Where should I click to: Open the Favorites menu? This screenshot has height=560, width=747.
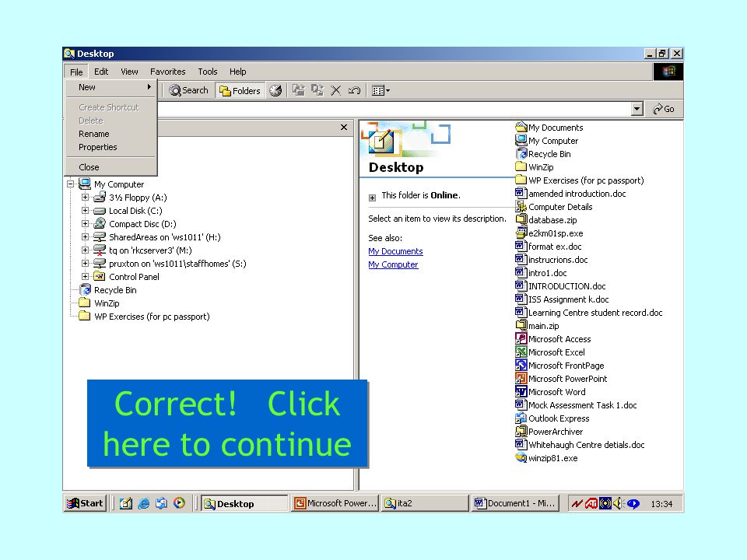[168, 72]
